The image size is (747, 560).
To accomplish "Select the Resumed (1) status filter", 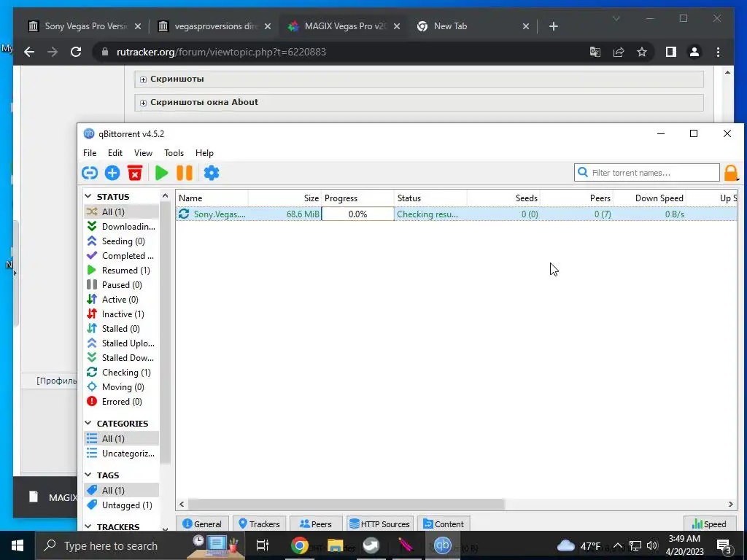I will click(122, 271).
